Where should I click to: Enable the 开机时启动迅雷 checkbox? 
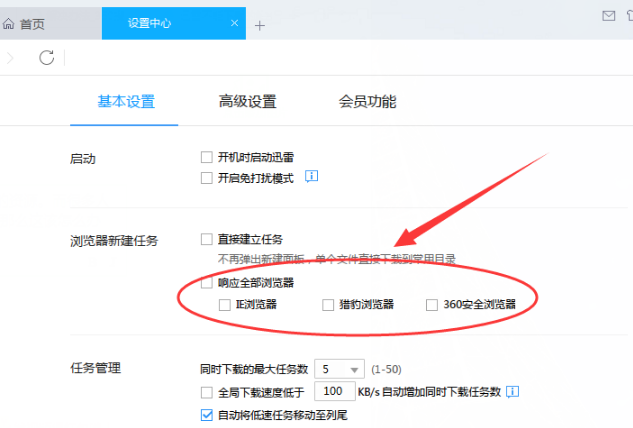tap(207, 157)
